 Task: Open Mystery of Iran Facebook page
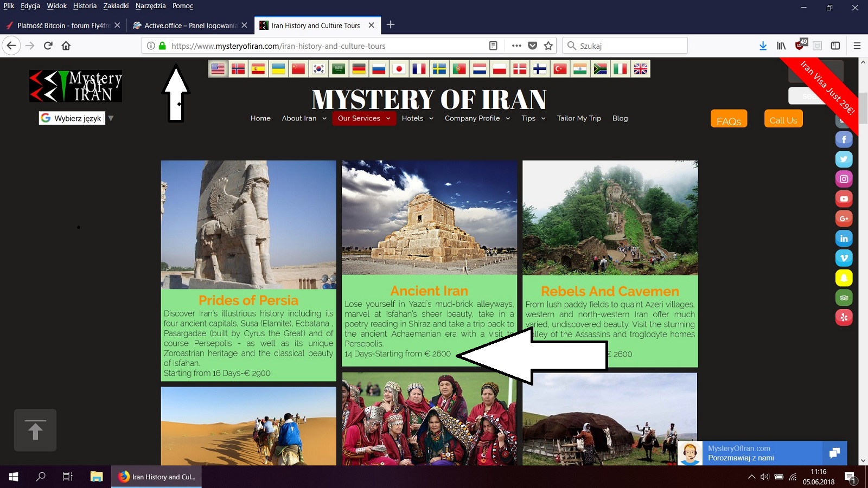pos(844,140)
